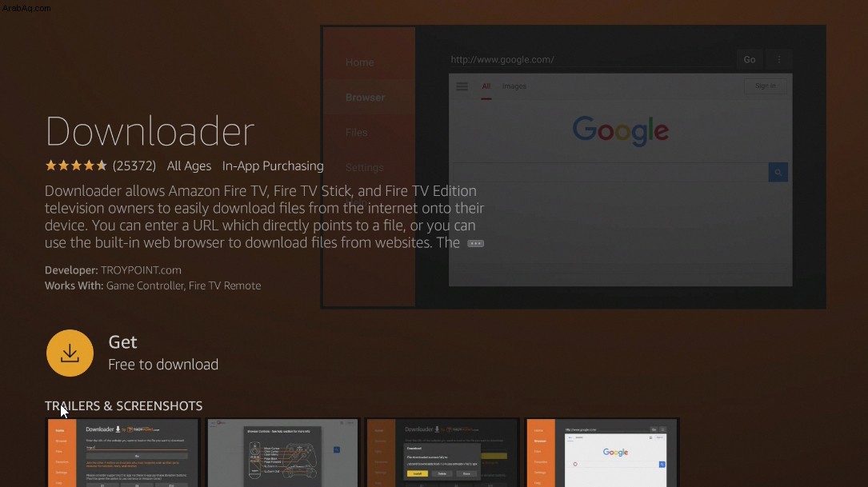Click the Downloader app title
This screenshot has width=868, height=487.
150,132
